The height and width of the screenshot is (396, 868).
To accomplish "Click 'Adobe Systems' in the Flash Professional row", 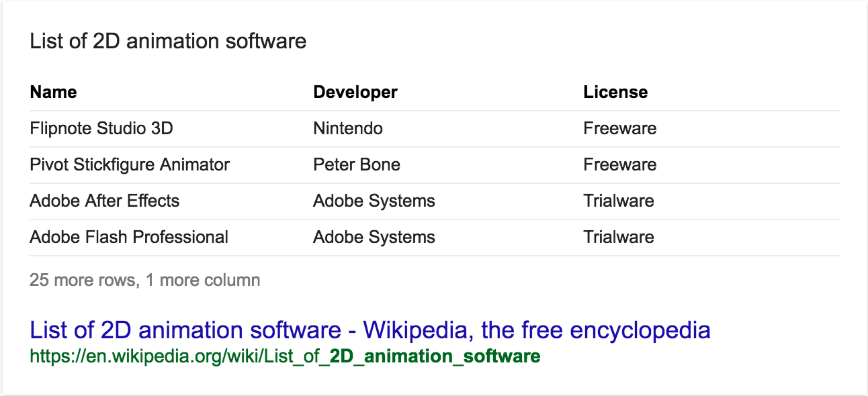I will click(374, 237).
